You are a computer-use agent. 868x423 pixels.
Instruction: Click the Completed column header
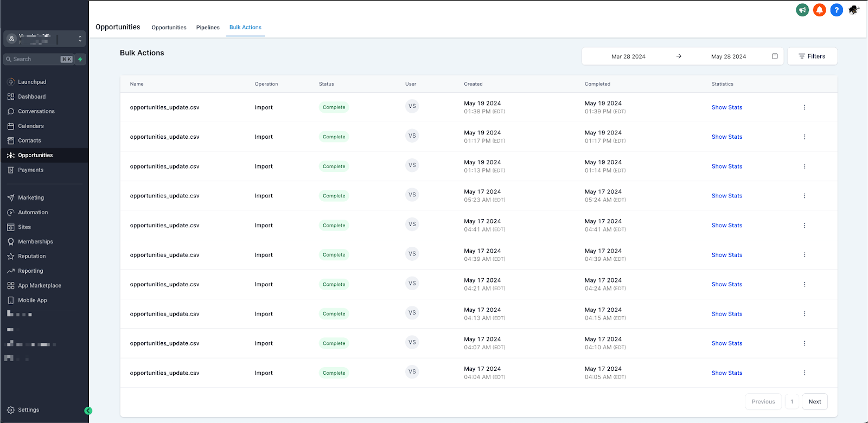pyautogui.click(x=597, y=84)
